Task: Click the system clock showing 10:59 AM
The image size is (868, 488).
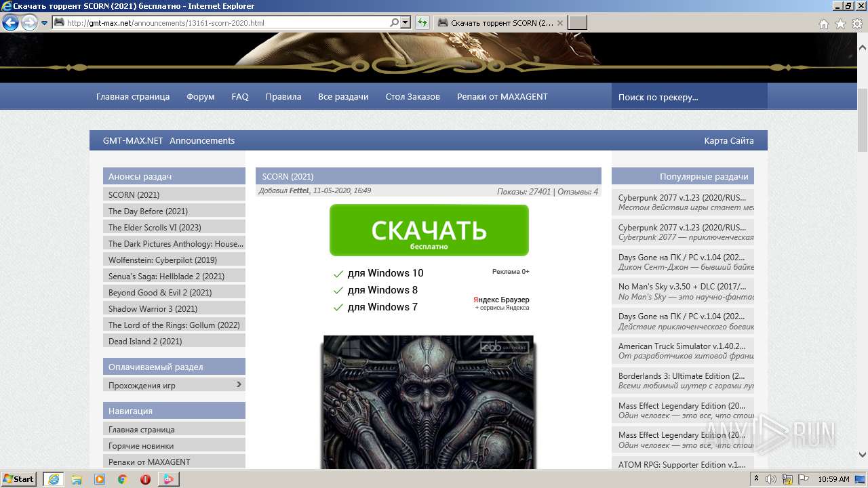Action: (x=833, y=479)
